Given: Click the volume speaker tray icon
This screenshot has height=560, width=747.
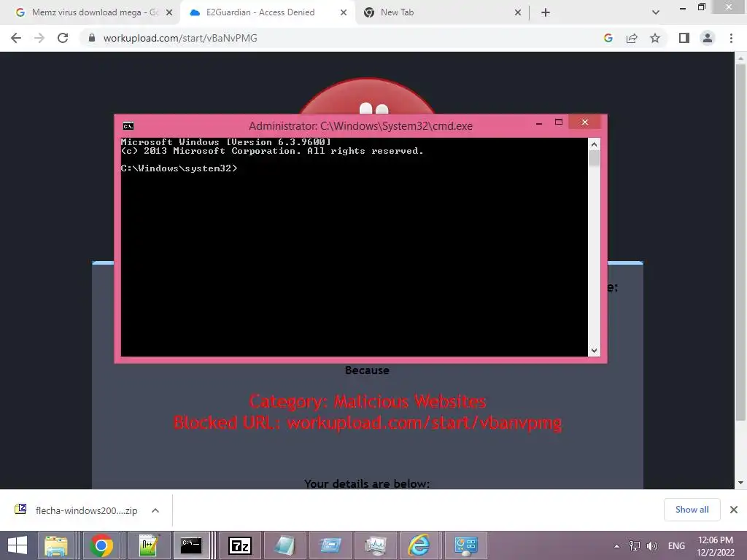Looking at the screenshot, I should [x=651, y=546].
